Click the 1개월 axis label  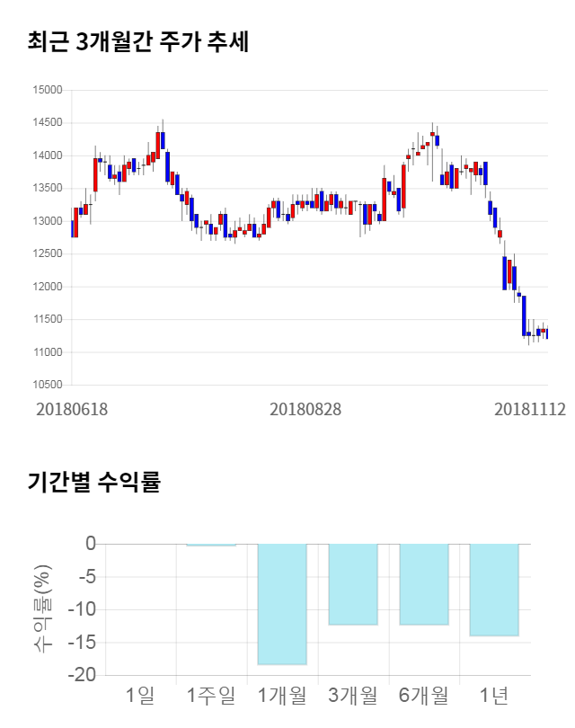click(x=282, y=695)
